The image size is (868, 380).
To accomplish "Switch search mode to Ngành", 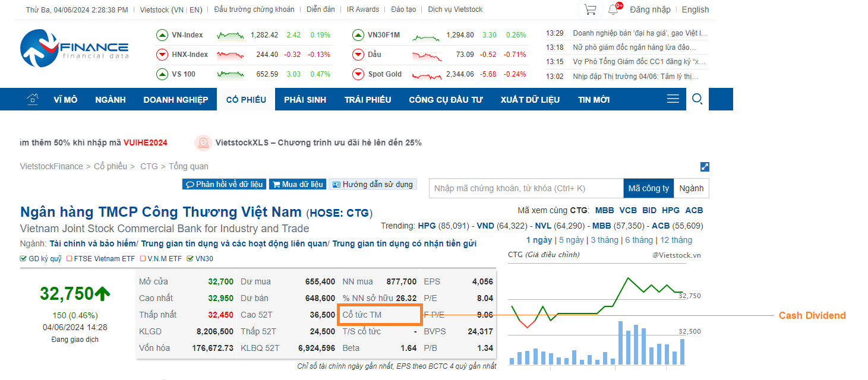I will coord(692,188).
